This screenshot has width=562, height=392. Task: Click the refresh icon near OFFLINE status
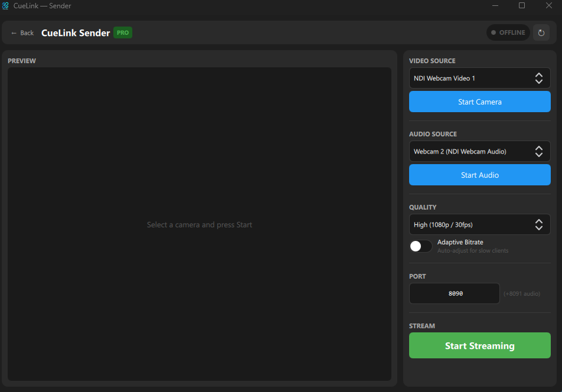pos(541,32)
